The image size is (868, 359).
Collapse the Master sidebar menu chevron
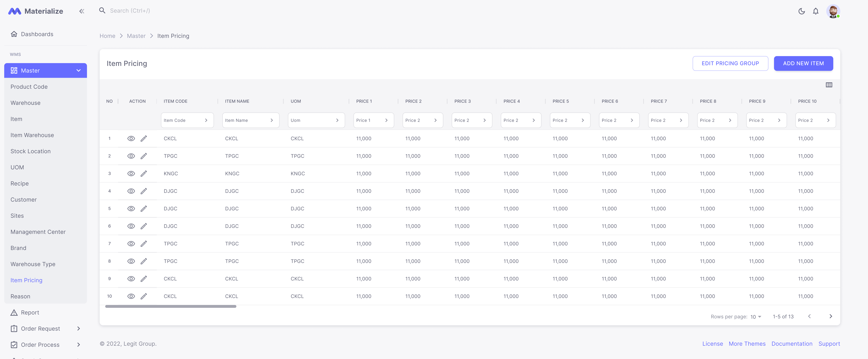coord(79,70)
